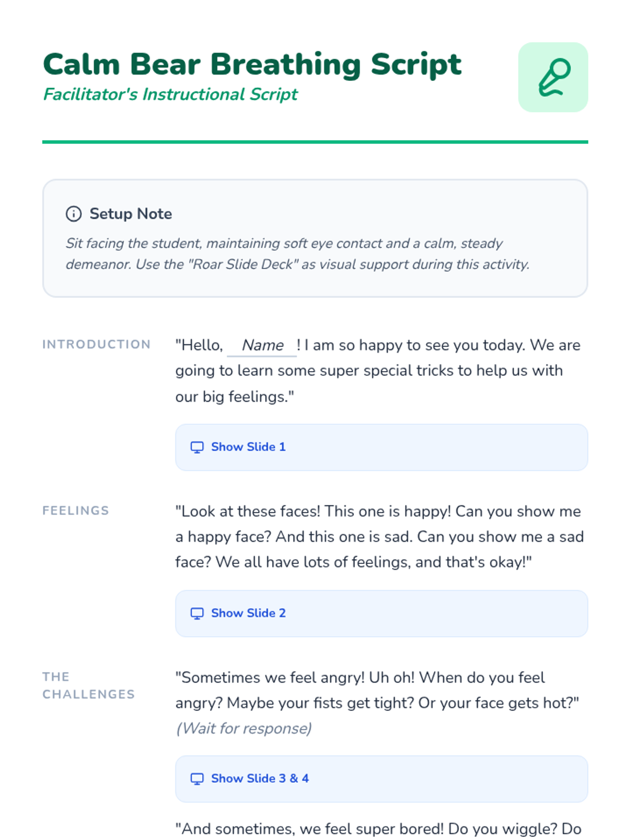Click monitor icon next to Show Slide 1
The height and width of the screenshot is (840, 630).
coord(197,447)
